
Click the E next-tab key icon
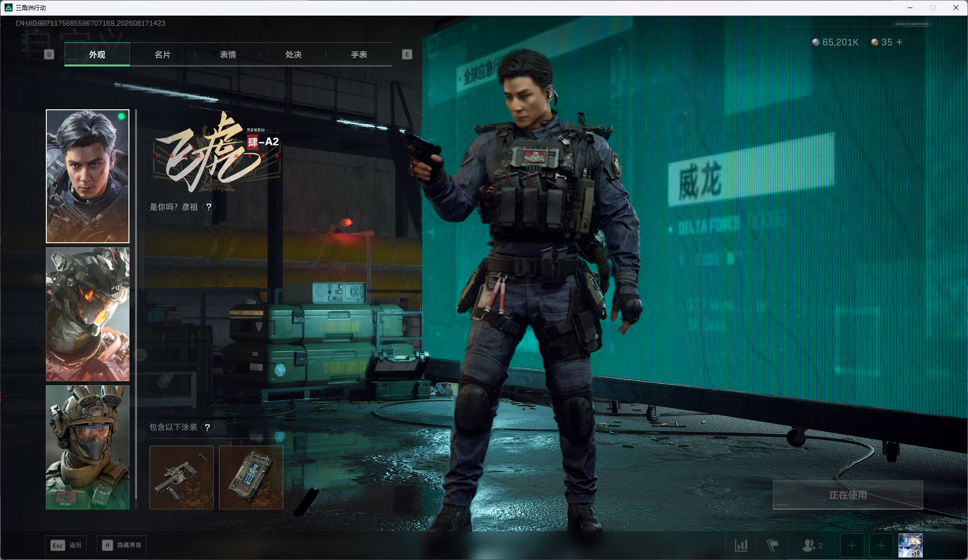click(407, 54)
